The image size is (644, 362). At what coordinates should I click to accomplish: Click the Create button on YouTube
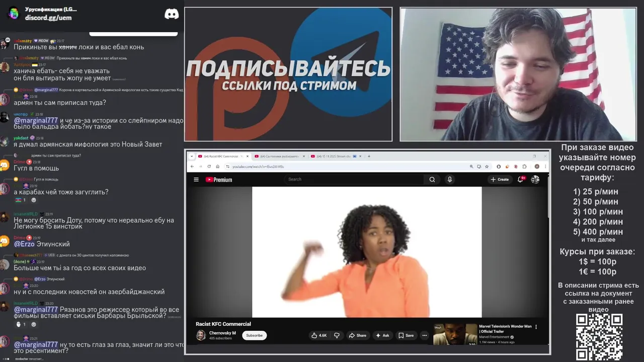(x=500, y=179)
